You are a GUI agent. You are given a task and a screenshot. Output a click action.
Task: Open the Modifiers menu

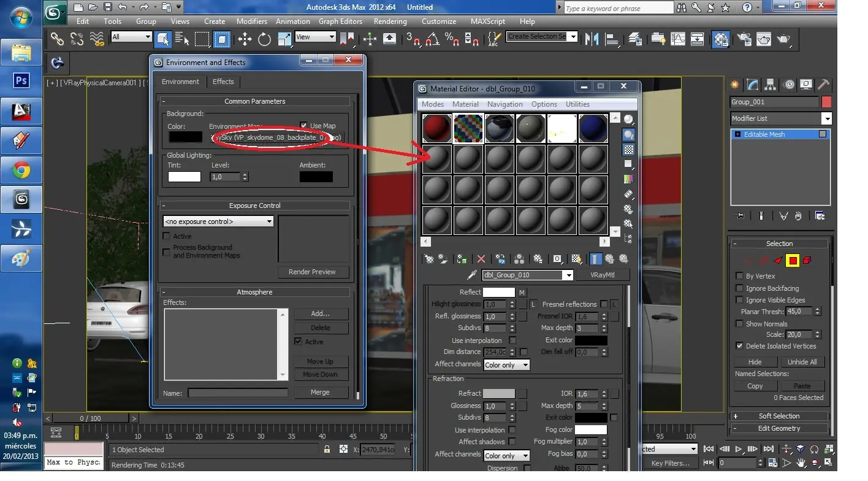[252, 21]
